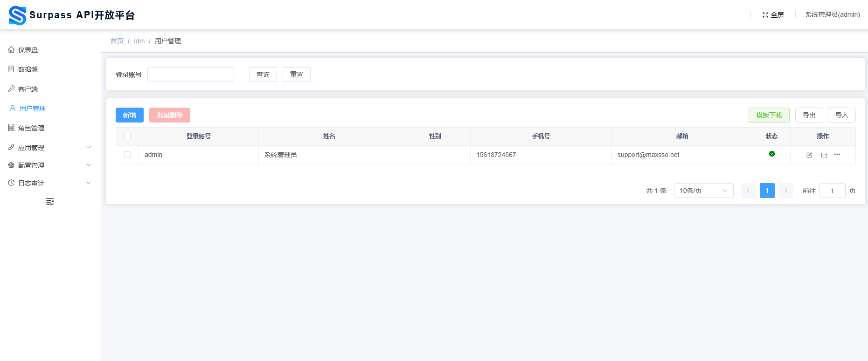
Task: Expand the 应用管理 submenu arrow
Action: [89, 147]
